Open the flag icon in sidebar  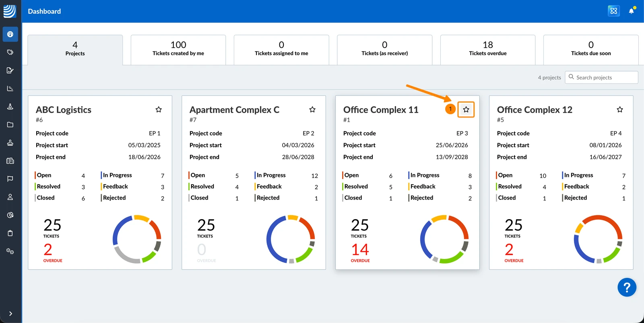pyautogui.click(x=10, y=179)
